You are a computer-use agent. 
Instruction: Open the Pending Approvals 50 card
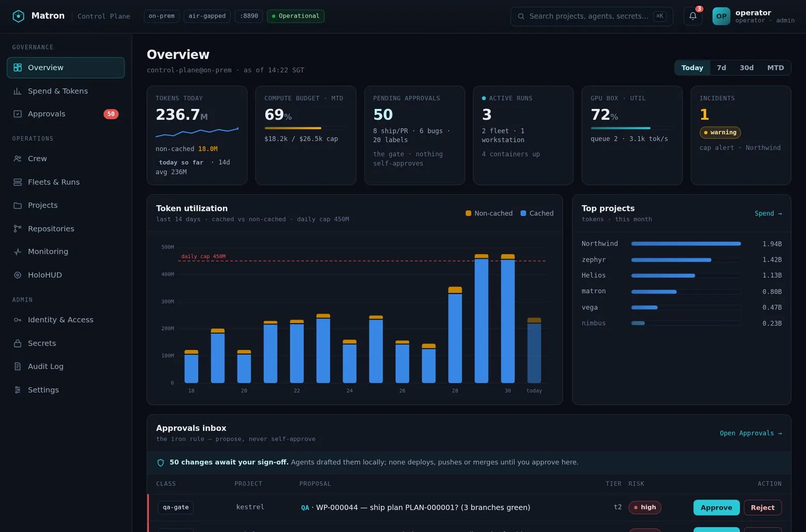tap(414, 135)
